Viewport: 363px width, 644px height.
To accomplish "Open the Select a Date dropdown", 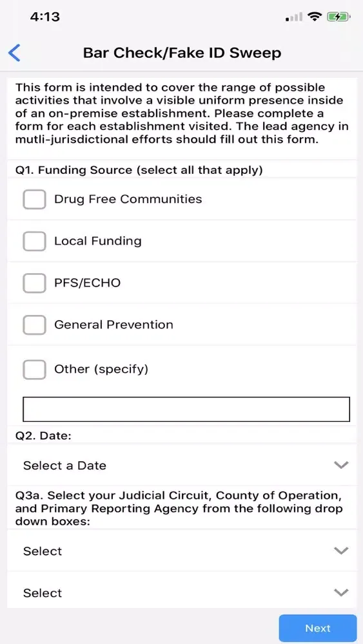I will 182,466.
